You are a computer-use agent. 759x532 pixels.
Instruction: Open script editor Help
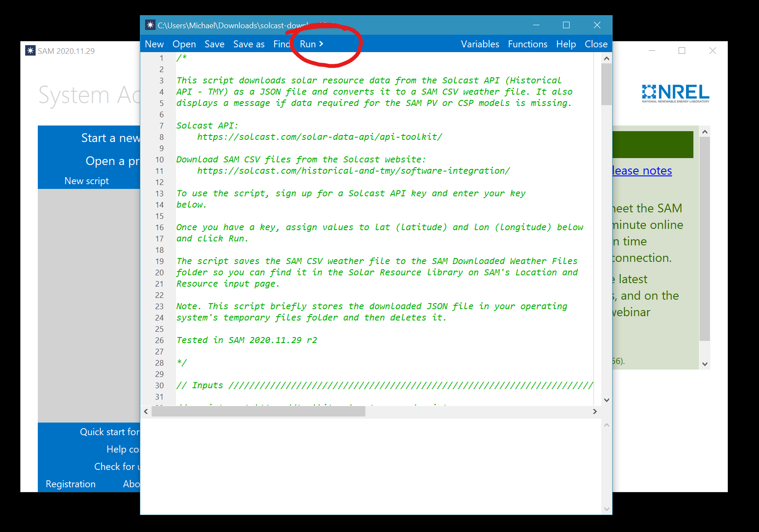(566, 44)
